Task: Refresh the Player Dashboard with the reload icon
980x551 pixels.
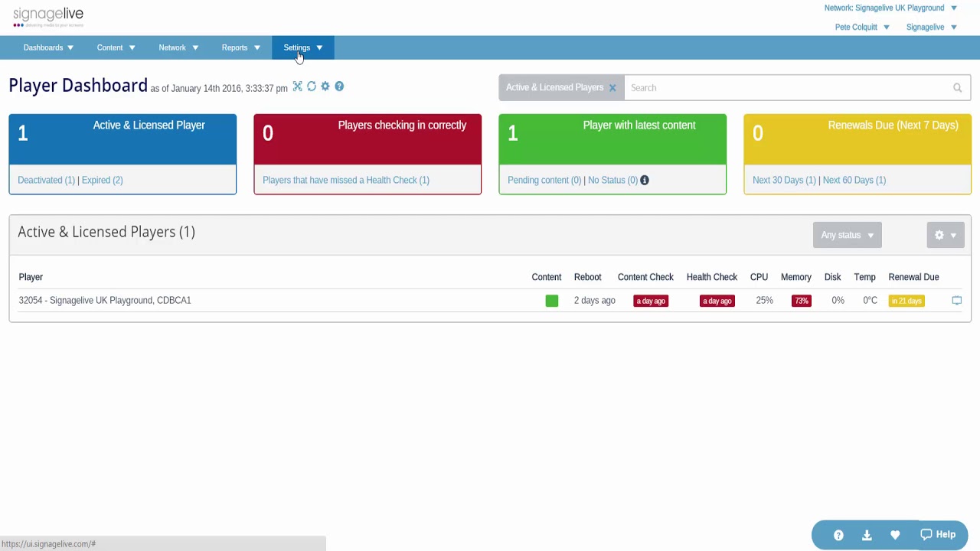Action: [312, 86]
